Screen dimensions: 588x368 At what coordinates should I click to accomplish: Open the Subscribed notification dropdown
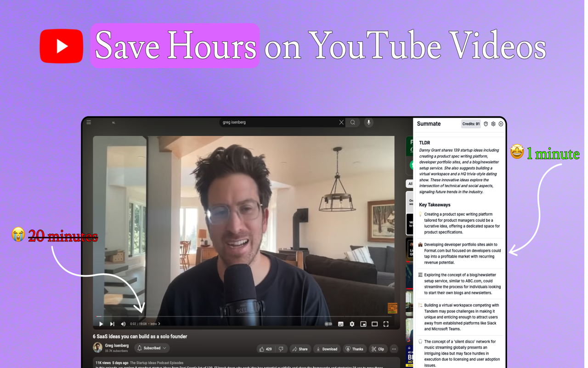[152, 348]
